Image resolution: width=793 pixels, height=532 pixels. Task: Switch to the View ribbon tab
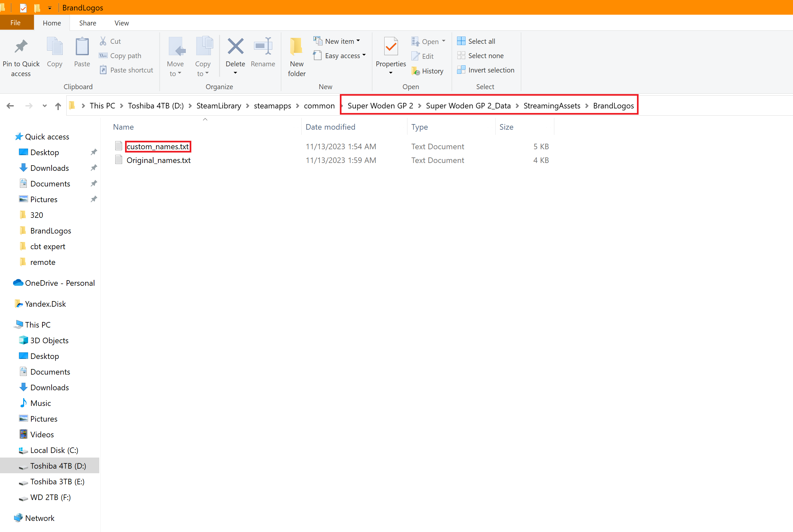click(x=121, y=23)
